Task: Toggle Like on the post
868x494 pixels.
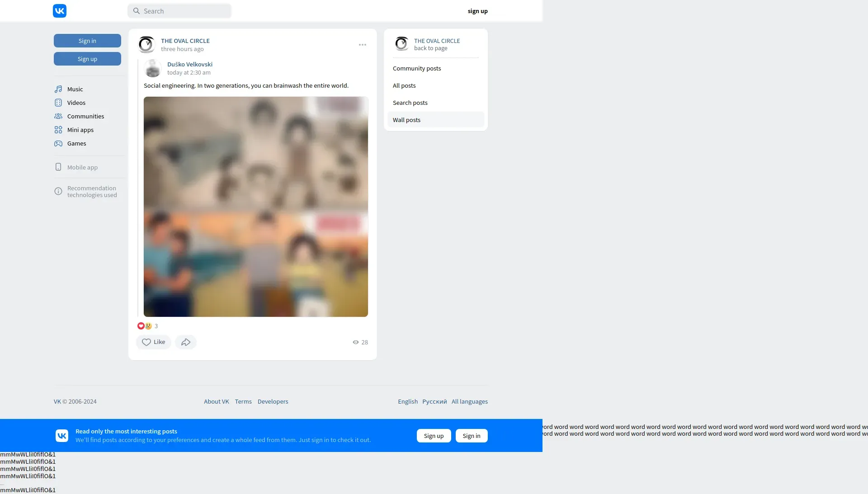Action: (153, 342)
